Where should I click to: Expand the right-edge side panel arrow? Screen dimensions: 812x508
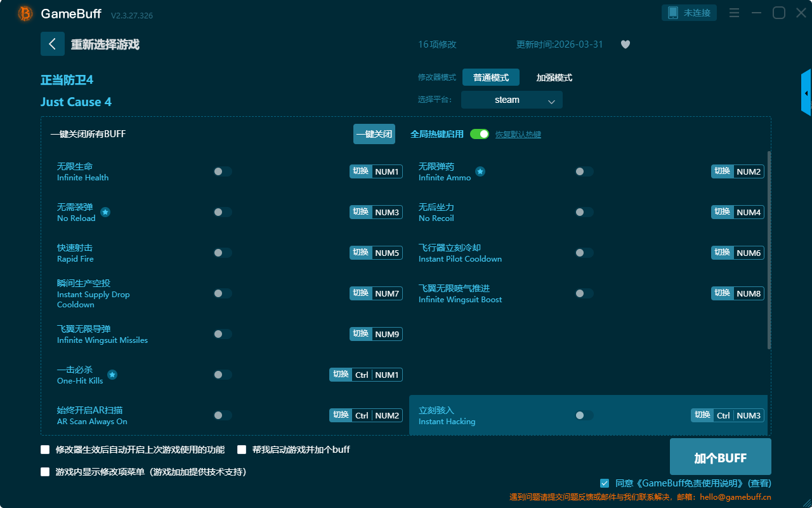point(806,93)
